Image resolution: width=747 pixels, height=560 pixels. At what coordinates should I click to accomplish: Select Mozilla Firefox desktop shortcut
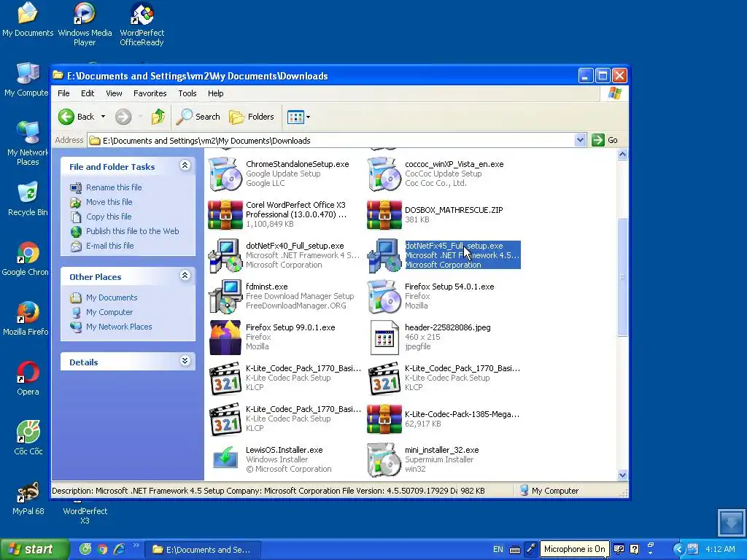point(26,319)
